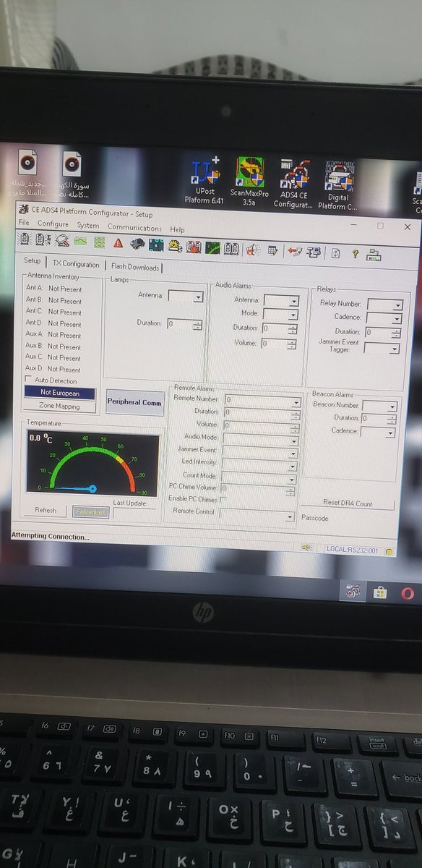Open the File menu
This screenshot has height=868, width=422.
click(24, 223)
